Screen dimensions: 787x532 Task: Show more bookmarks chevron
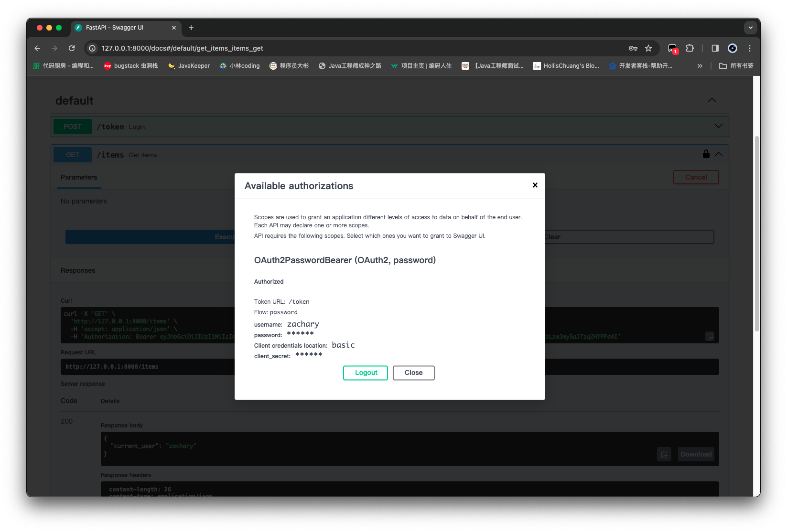tap(700, 66)
